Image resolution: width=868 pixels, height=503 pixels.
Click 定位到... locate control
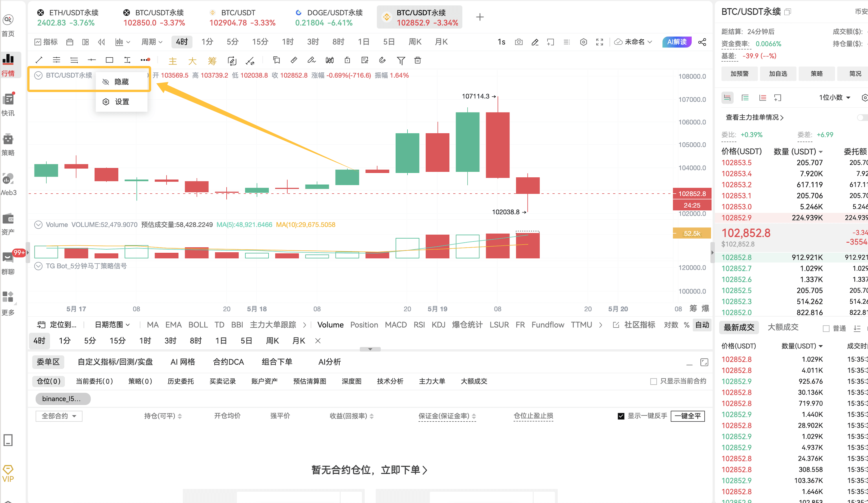click(x=57, y=325)
